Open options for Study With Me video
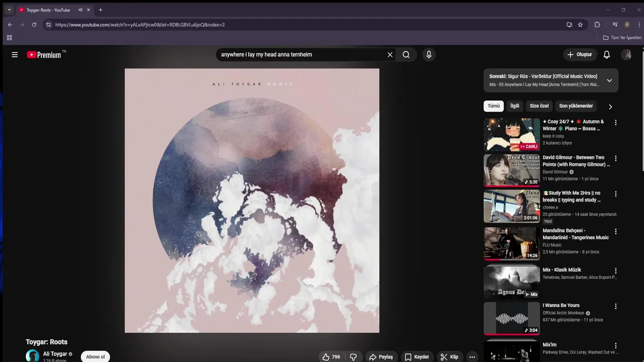The width and height of the screenshot is (644, 362). point(615,194)
